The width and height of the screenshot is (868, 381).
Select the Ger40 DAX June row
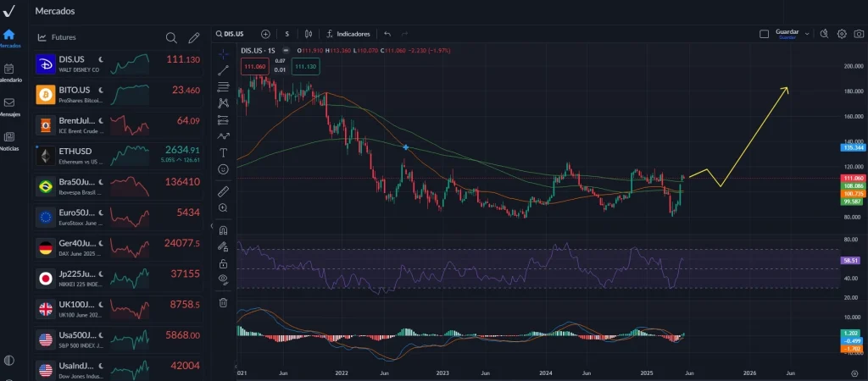pos(119,248)
